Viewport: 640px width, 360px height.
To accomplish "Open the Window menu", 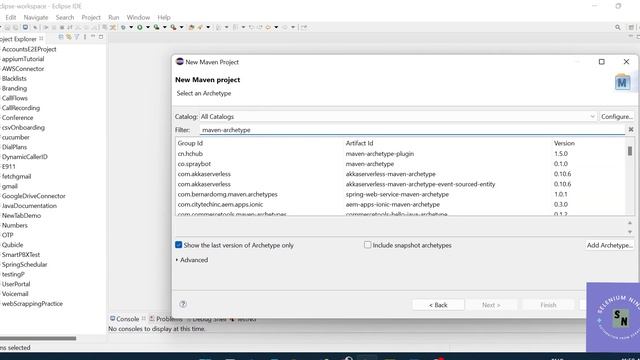I will 138,18.
